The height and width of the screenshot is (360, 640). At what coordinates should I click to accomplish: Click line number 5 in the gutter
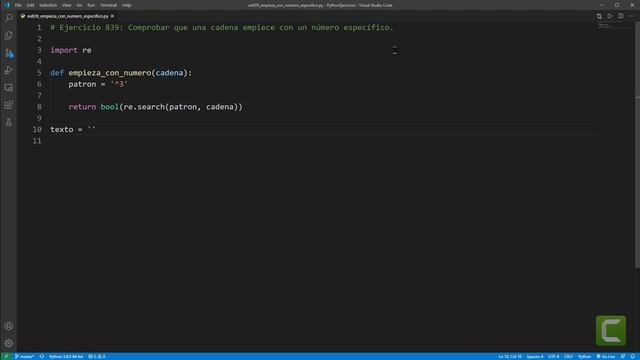pyautogui.click(x=39, y=73)
